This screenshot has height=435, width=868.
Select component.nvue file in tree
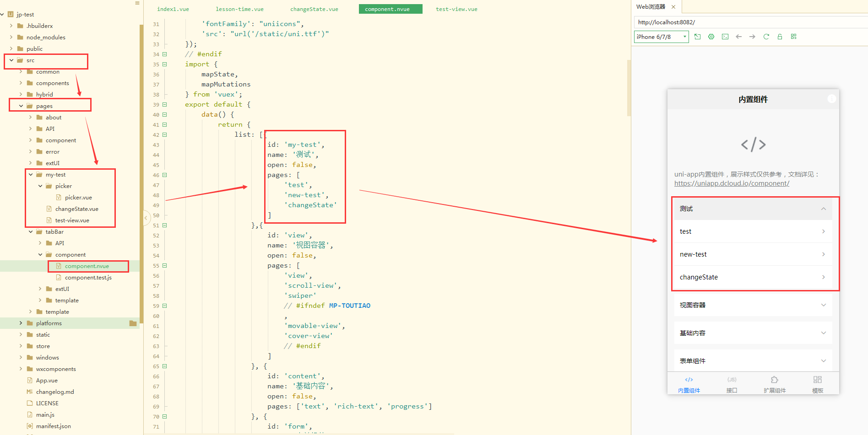point(87,266)
